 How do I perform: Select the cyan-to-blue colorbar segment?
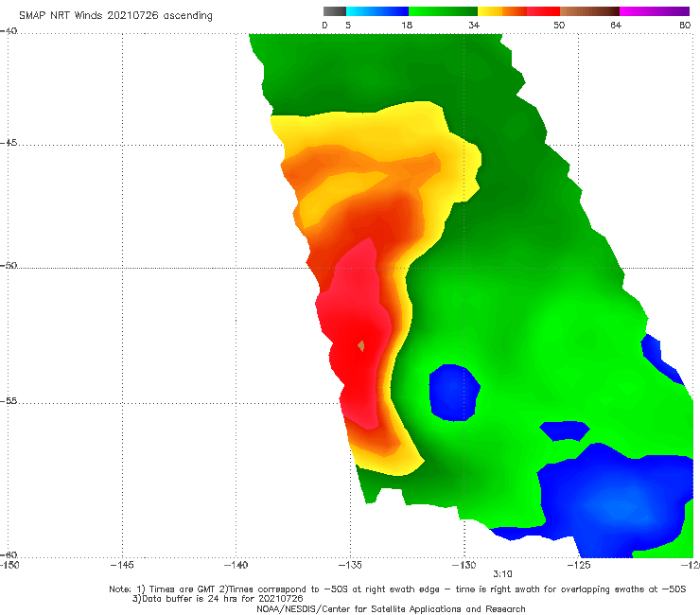(377, 11)
